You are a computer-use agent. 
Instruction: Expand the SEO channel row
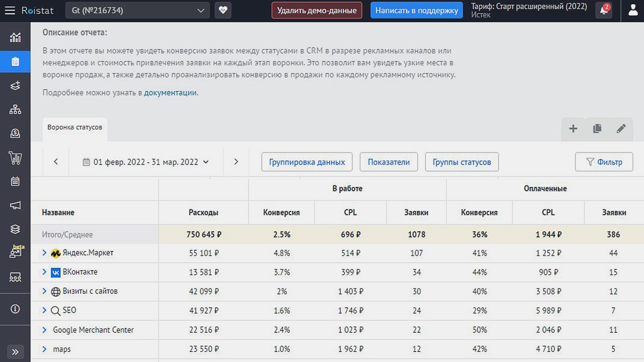(x=44, y=311)
